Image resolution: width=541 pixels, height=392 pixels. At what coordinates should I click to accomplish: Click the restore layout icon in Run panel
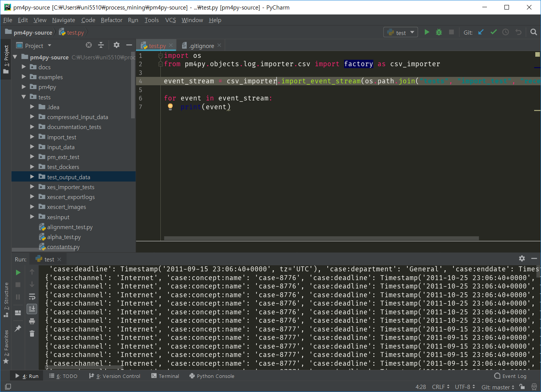[18, 313]
